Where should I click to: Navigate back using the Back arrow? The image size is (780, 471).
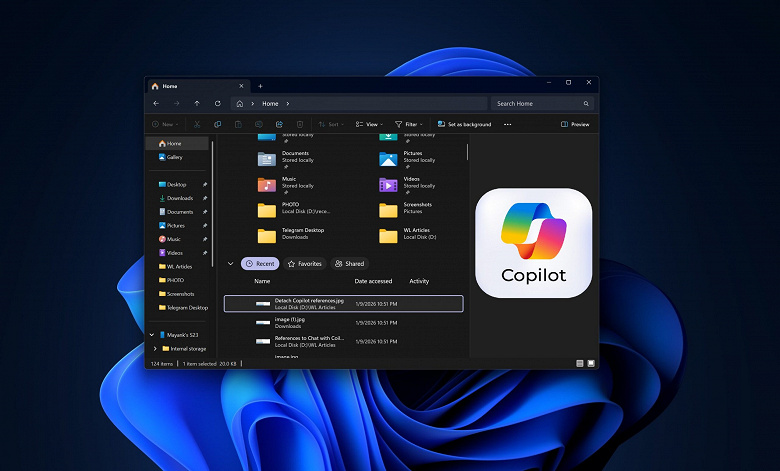156,103
